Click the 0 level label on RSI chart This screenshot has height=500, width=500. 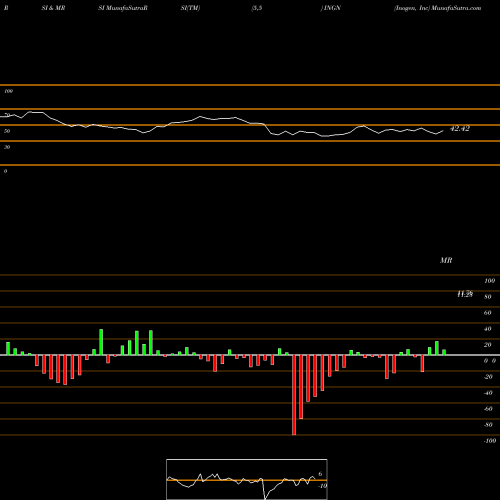point(5,171)
